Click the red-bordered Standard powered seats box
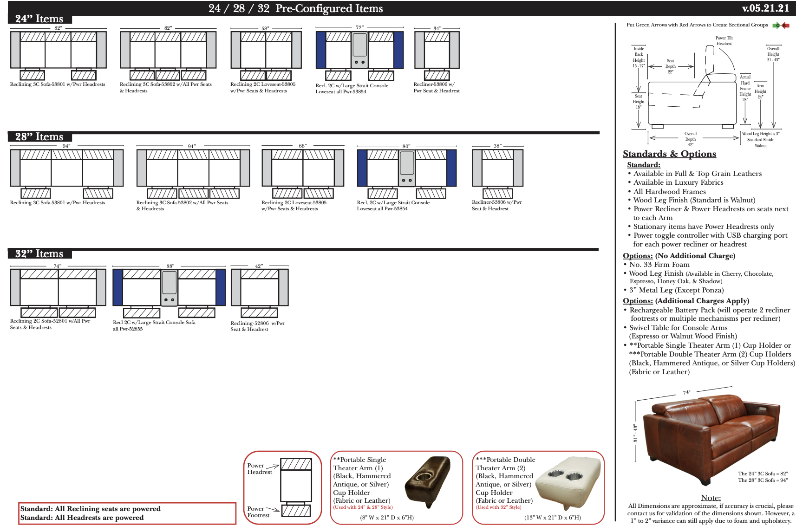The image size is (796, 532). 127,513
